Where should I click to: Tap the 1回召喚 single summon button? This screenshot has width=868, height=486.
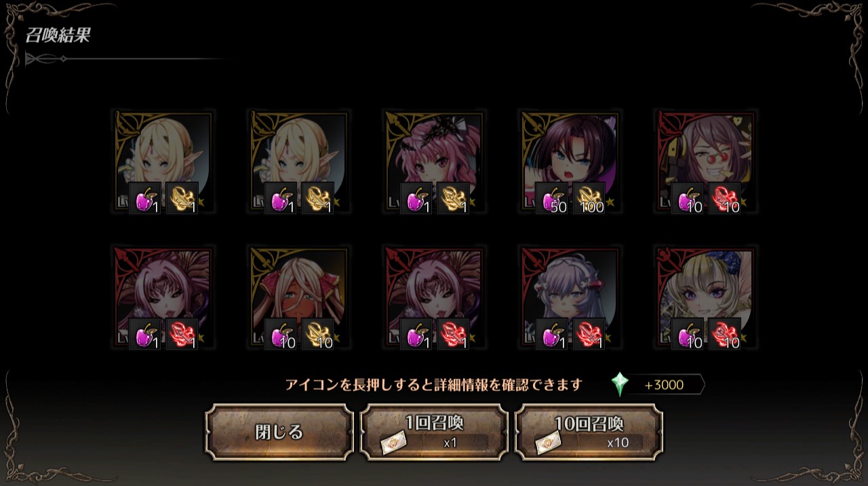tap(434, 432)
